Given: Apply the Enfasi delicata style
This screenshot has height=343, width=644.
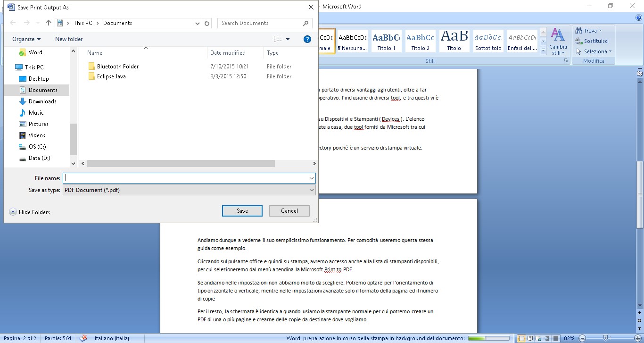Looking at the screenshot, I should coord(522,41).
